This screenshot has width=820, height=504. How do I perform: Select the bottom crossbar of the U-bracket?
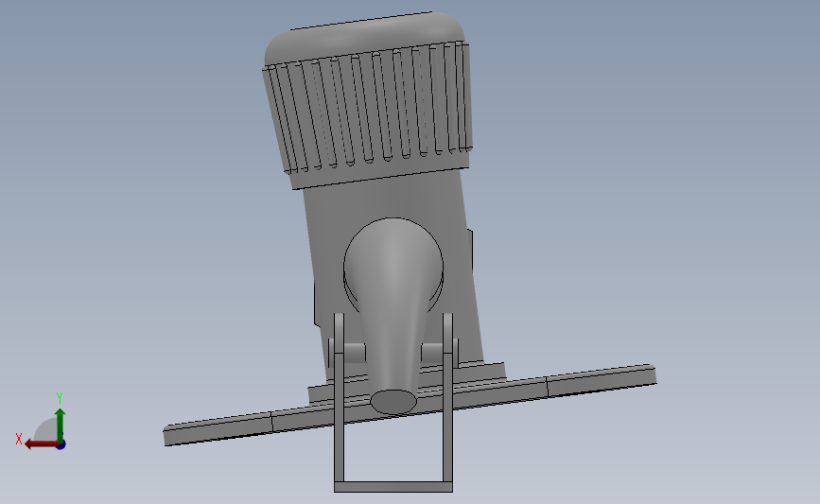(x=393, y=487)
